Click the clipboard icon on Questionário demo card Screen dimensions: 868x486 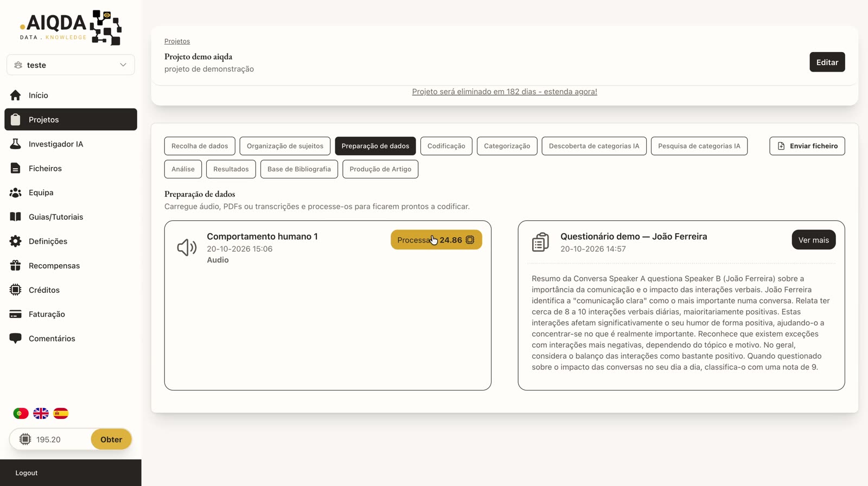tap(540, 242)
